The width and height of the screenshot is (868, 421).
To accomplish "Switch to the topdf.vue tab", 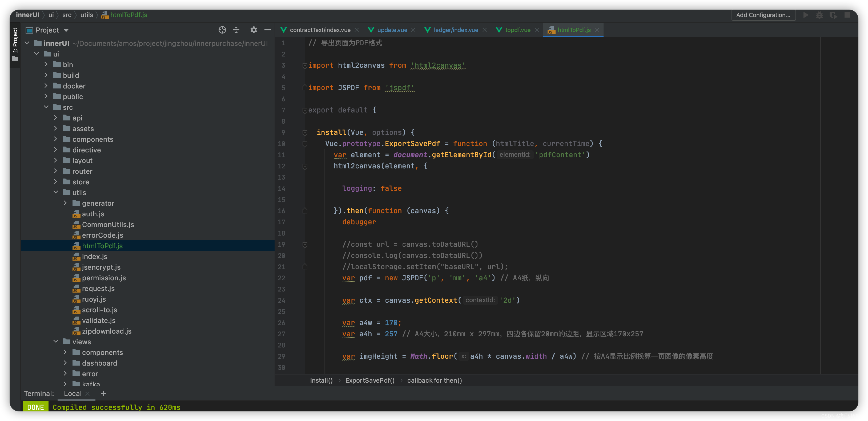I will 517,30.
